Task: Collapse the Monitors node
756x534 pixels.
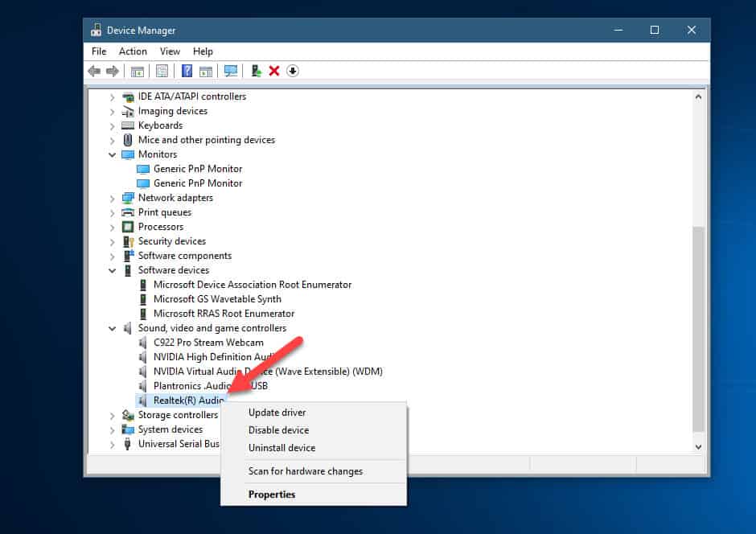Action: coord(112,154)
